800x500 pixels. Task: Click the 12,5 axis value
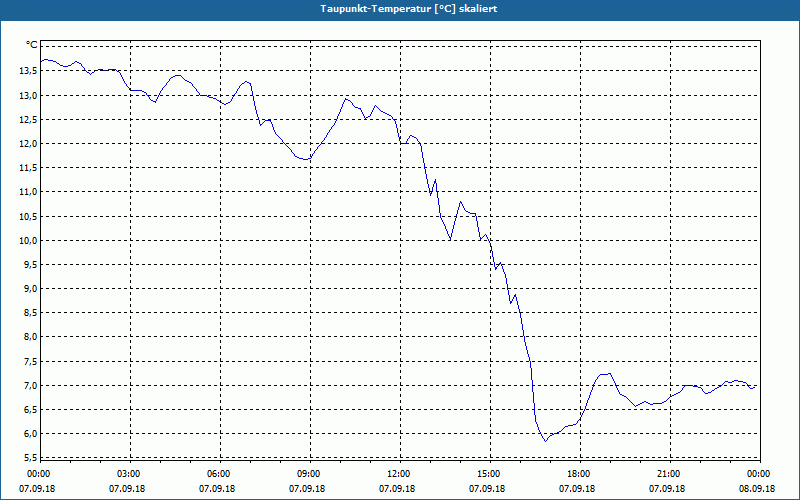point(28,119)
